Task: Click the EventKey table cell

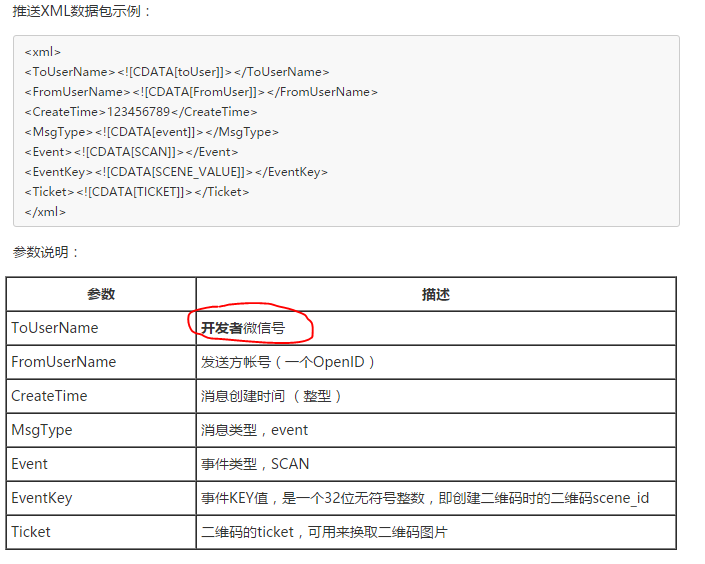Action: click(x=101, y=498)
